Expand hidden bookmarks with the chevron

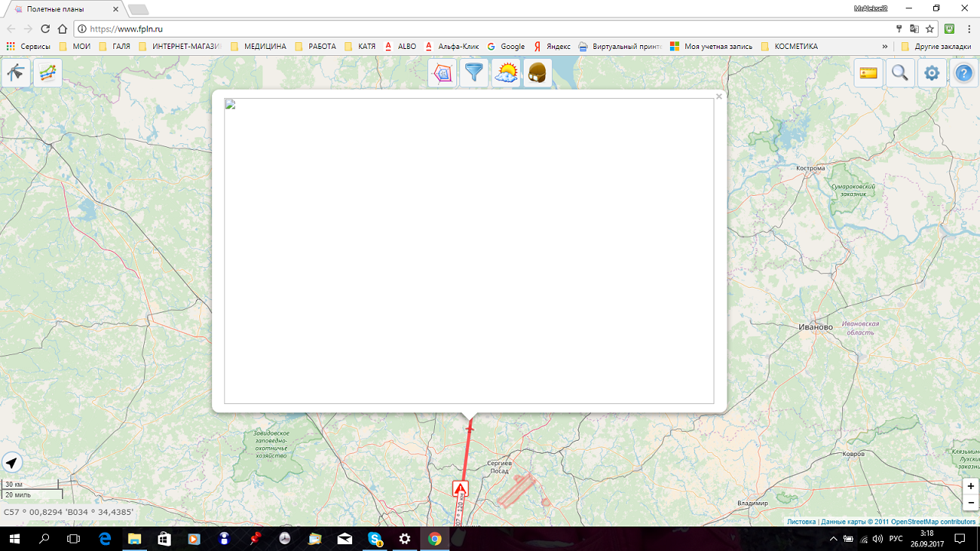coord(885,47)
